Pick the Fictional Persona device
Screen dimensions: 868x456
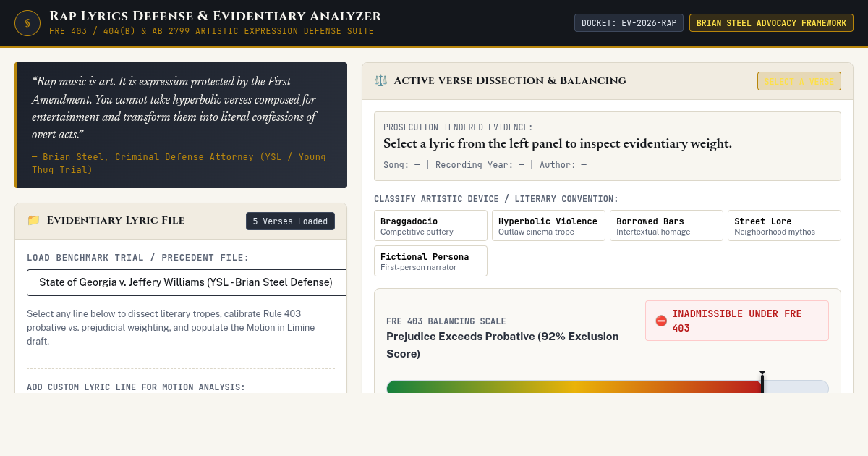[x=430, y=261]
